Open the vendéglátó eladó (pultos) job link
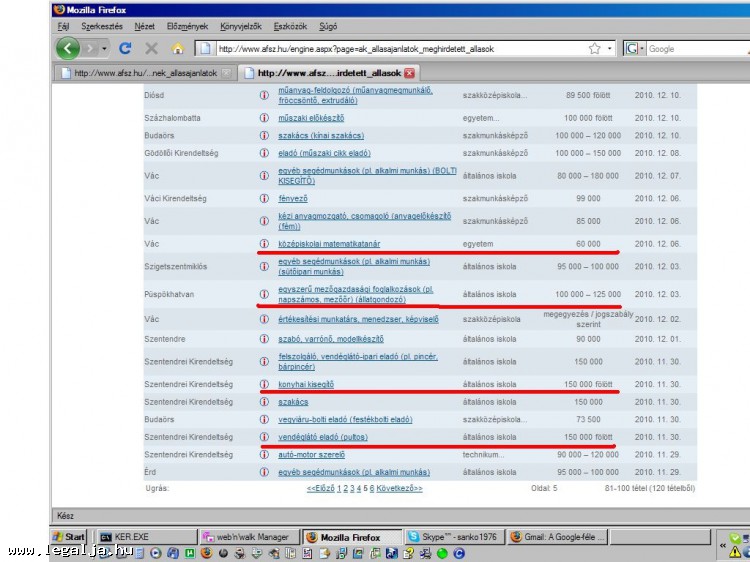The height and width of the screenshot is (562, 750). point(320,437)
